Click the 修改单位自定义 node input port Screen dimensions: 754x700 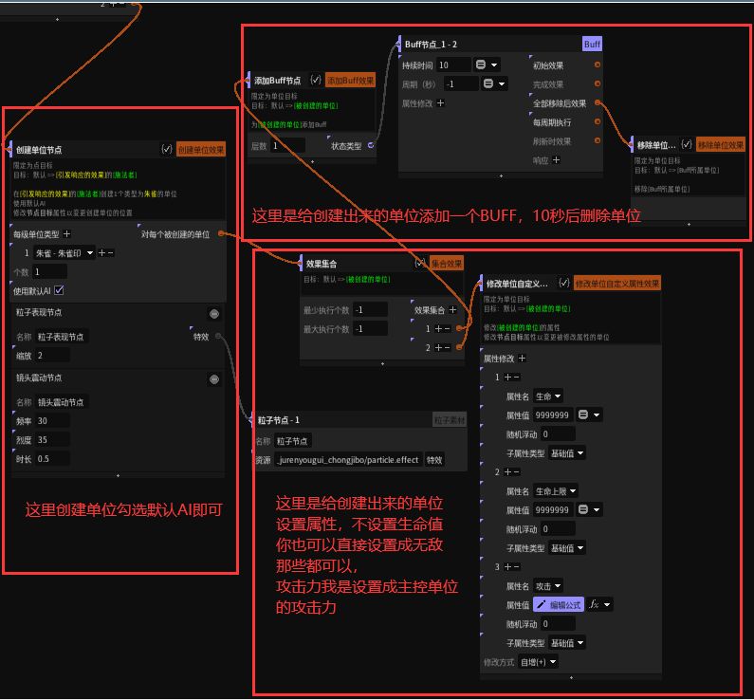pyautogui.click(x=481, y=284)
